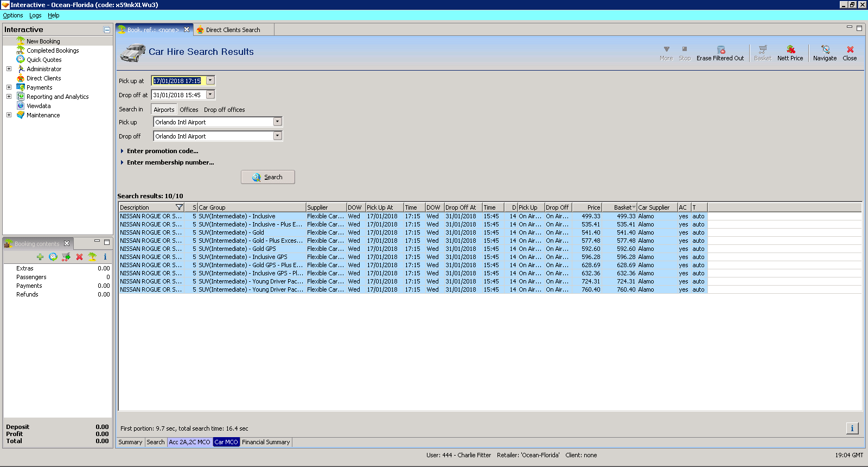The image size is (868, 467).
Task: Expand the Maintenance tree node
Action: pos(9,115)
